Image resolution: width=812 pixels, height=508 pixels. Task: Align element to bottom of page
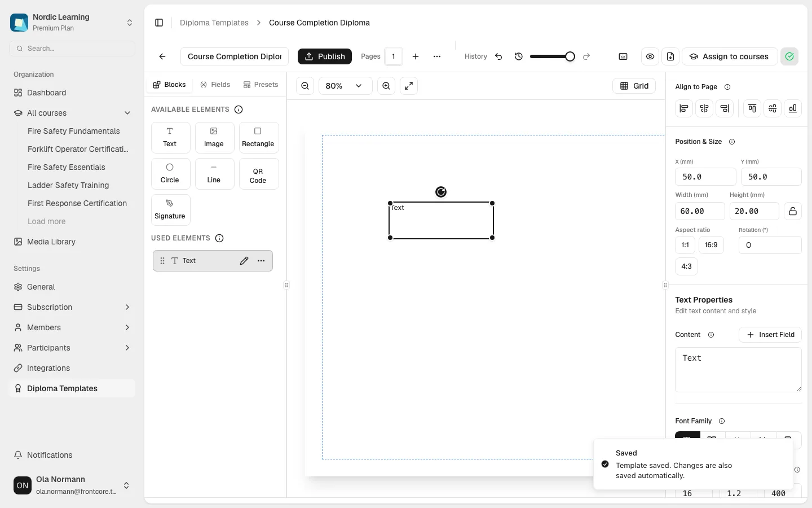(793, 108)
